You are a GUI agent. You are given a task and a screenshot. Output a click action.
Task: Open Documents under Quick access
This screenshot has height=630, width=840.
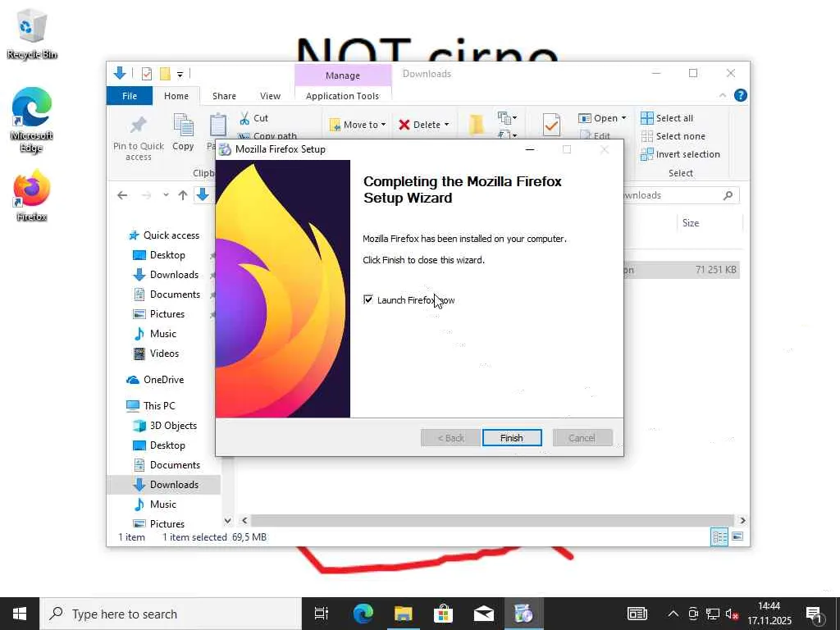pos(167,294)
